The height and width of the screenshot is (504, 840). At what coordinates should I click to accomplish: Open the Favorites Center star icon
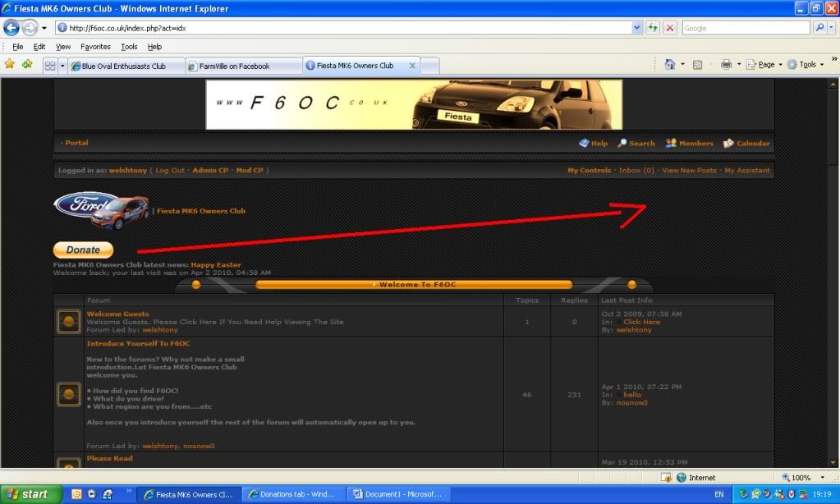pos(10,65)
